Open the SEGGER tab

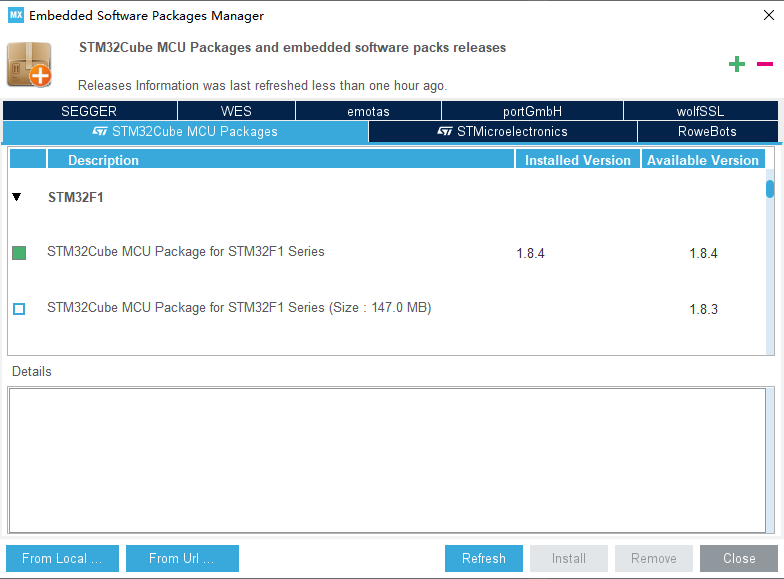(x=90, y=111)
